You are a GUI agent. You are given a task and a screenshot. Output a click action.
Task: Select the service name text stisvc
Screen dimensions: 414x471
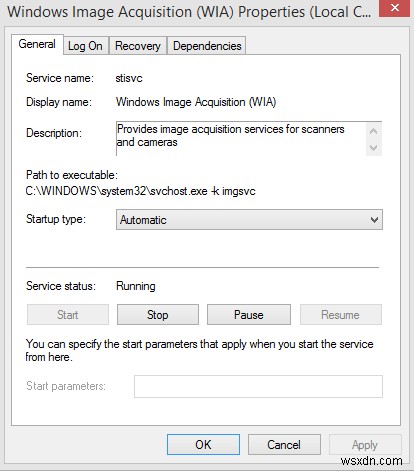click(129, 78)
